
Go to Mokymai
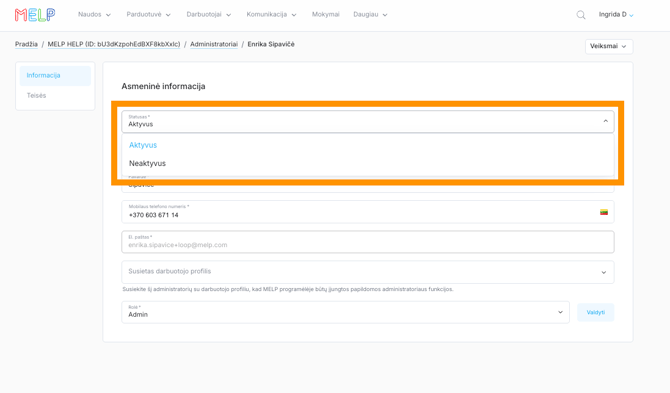pyautogui.click(x=326, y=15)
